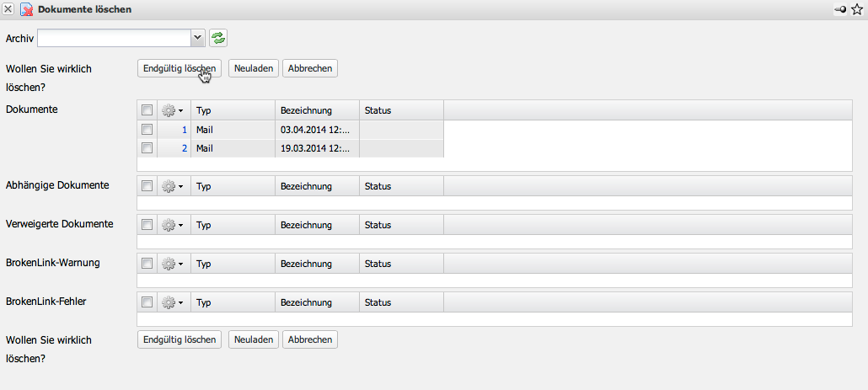The width and height of the screenshot is (868, 390).
Task: Click the top Neuladen button
Action: 254,68
